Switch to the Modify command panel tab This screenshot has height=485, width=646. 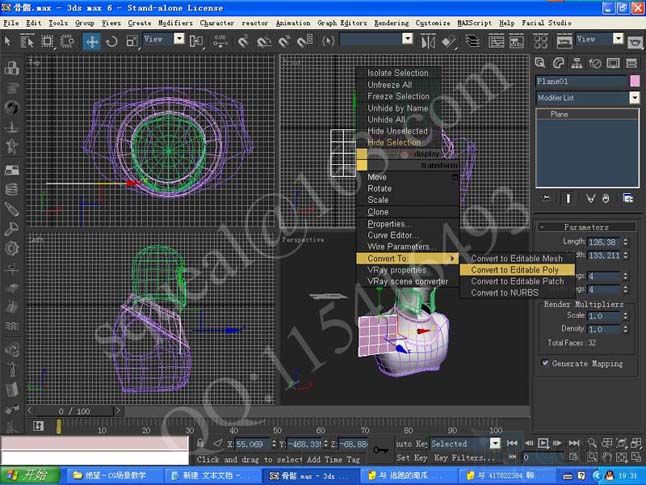click(x=558, y=63)
